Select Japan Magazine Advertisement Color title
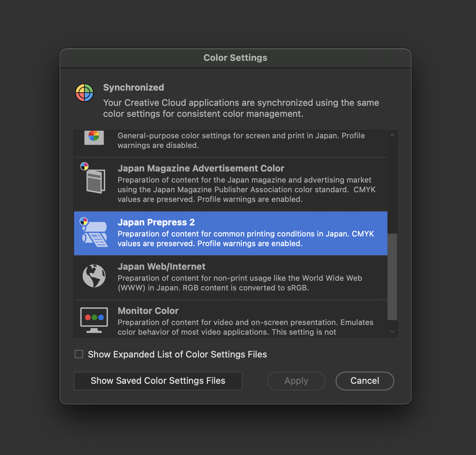Screen dimensions: 476x455 (x=201, y=168)
